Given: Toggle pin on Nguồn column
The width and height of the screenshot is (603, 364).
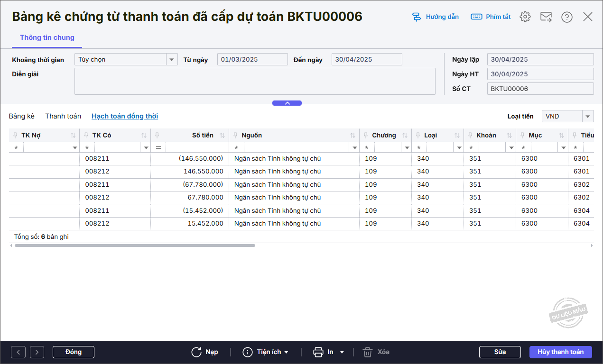Looking at the screenshot, I should point(235,136).
